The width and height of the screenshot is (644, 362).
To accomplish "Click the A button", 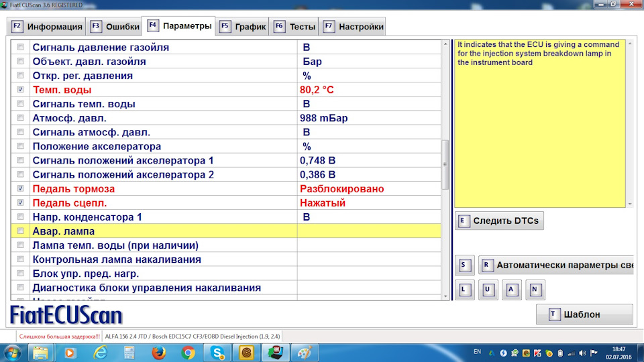I will click(511, 290).
